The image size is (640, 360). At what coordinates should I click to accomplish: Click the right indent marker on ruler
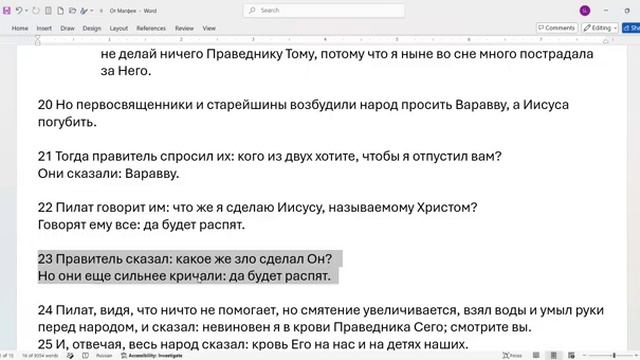(606, 41)
